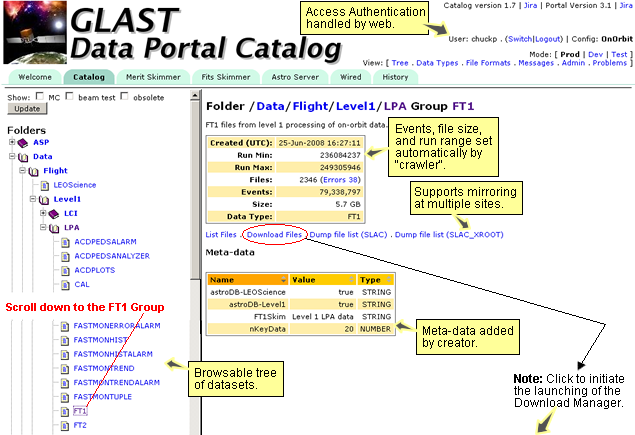Click Dump file list (SLAC_XROOT) link

[449, 235]
